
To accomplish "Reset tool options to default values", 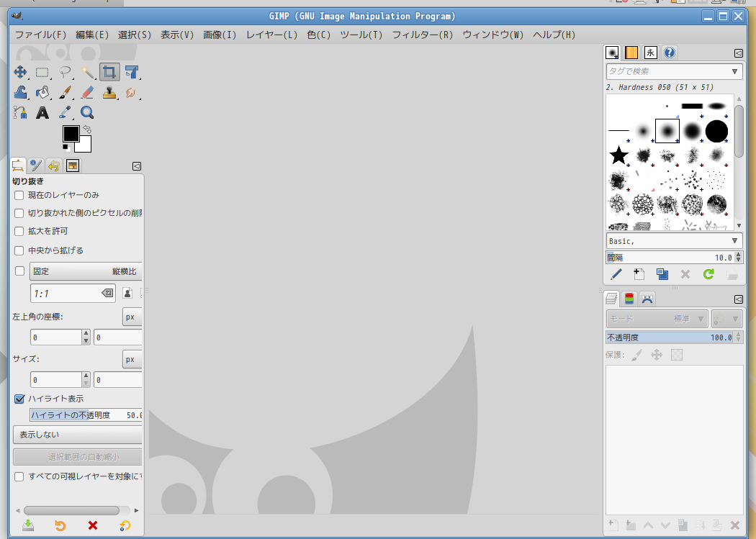I will click(x=125, y=525).
